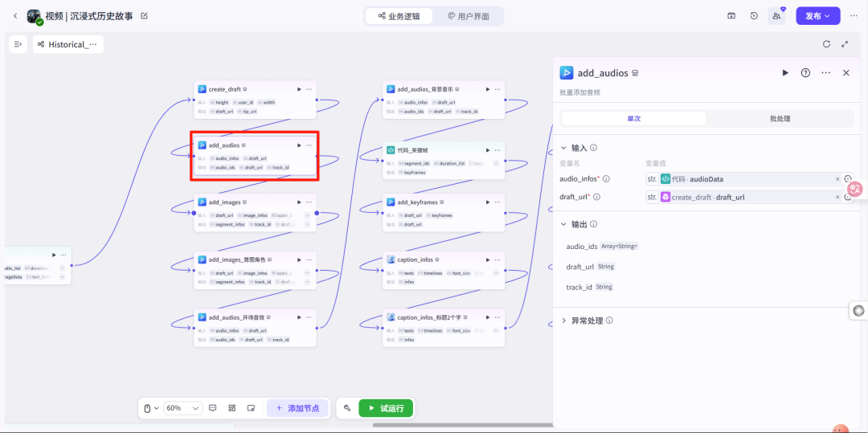This screenshot has width=868, height=433.
Task: Click the audio_infos value field 代码·audioData
Action: click(745, 178)
